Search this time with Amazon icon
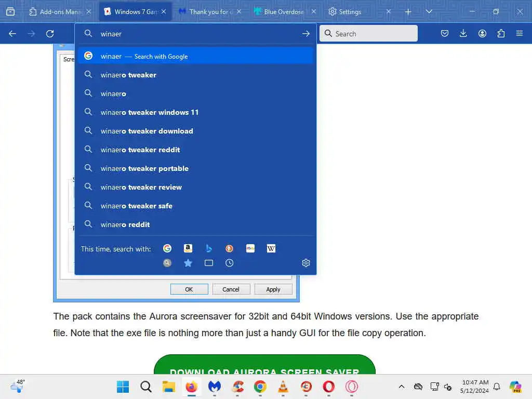Viewport: 532px width, 399px height. pos(188,248)
